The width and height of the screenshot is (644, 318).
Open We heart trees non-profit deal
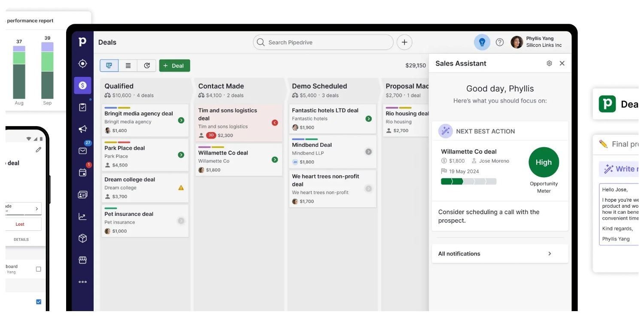(333, 189)
